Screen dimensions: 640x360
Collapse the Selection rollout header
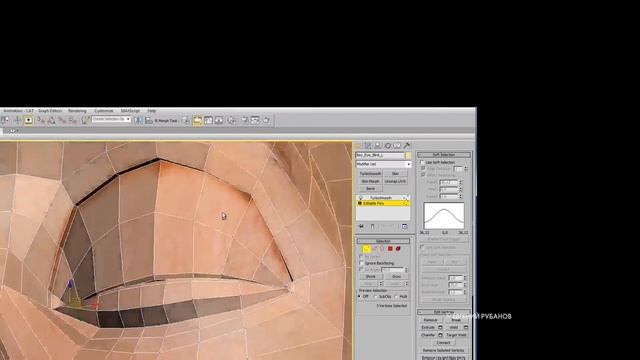(x=383, y=241)
